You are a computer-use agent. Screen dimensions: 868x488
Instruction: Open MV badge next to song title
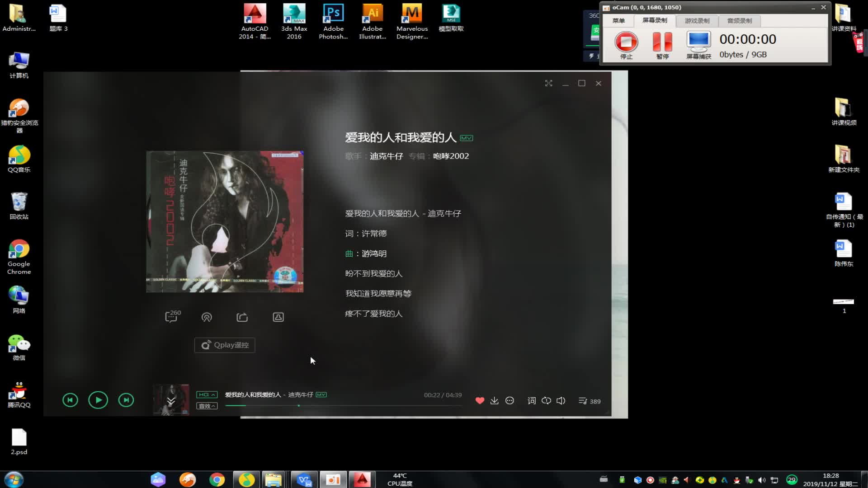tap(466, 138)
